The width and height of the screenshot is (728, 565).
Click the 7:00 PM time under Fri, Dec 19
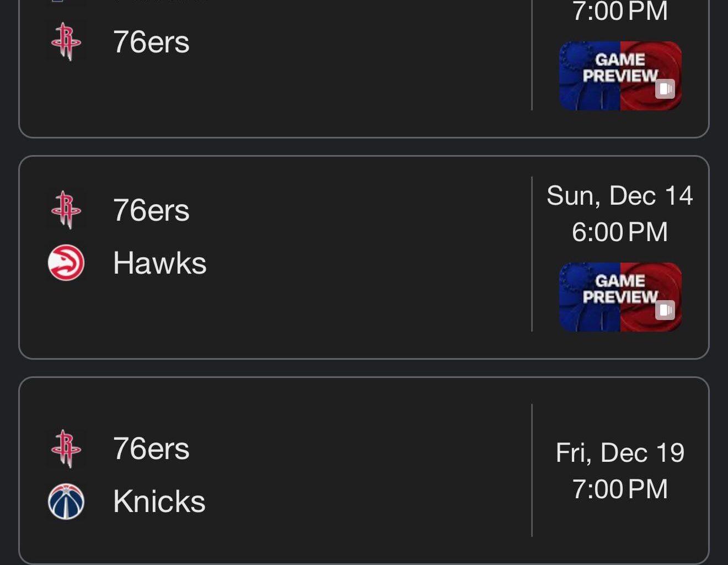click(619, 489)
